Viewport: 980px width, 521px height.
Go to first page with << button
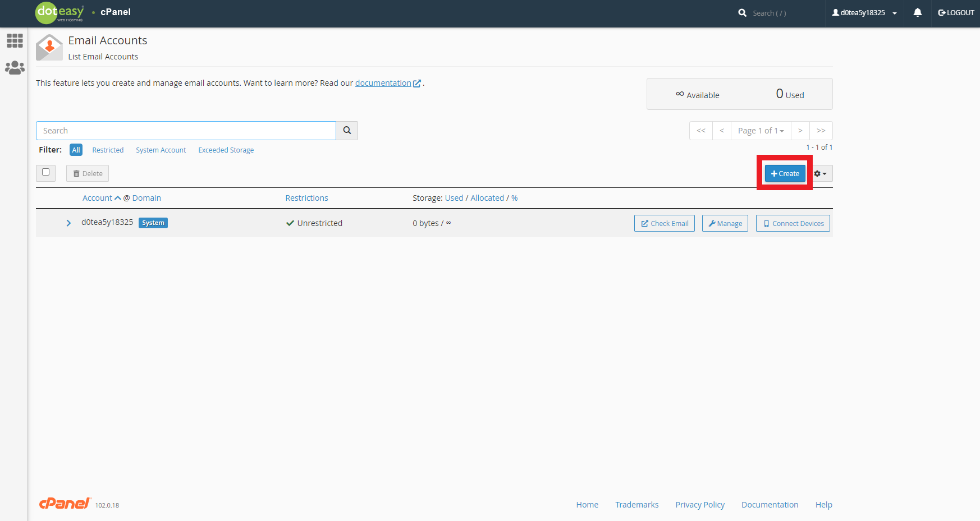coord(701,131)
